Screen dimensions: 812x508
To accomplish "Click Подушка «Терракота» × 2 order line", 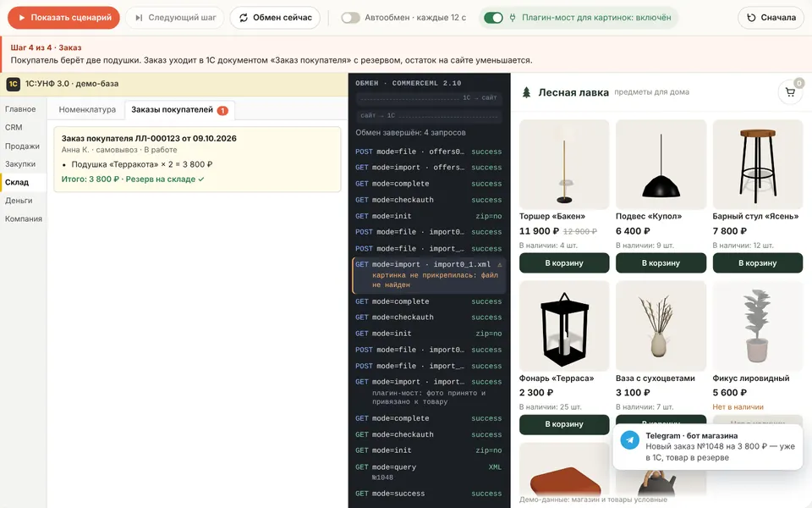I will [142, 164].
